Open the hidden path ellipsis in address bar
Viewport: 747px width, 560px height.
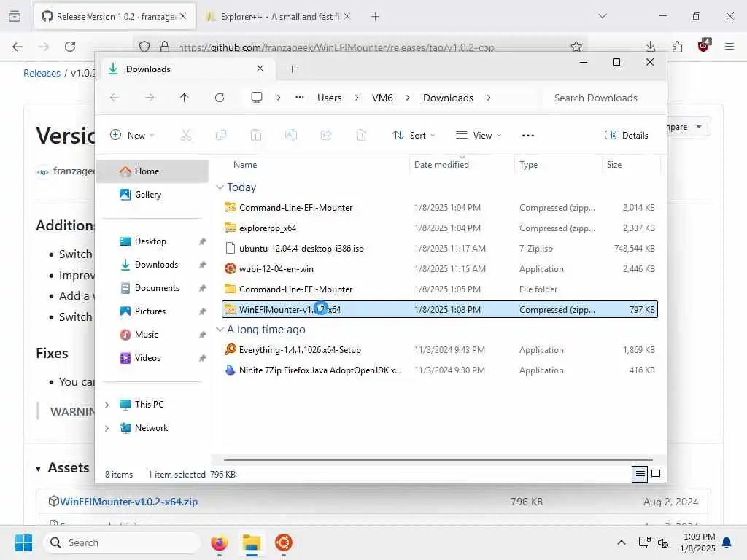[300, 97]
